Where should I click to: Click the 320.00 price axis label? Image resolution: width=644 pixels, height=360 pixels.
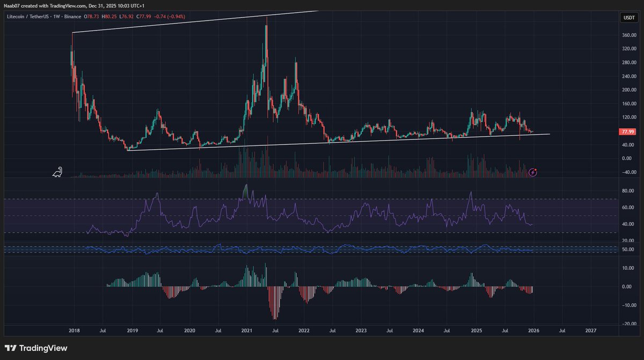[x=628, y=49]
